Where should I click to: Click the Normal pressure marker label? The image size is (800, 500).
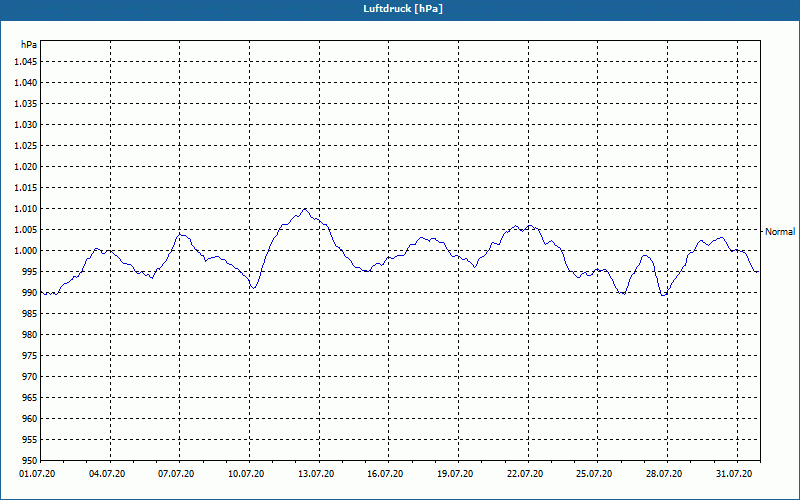click(x=780, y=232)
